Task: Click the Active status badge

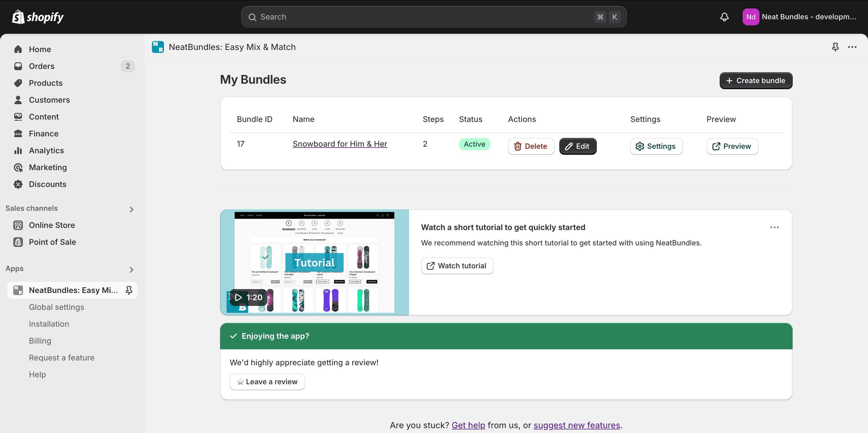Action: coord(474,144)
